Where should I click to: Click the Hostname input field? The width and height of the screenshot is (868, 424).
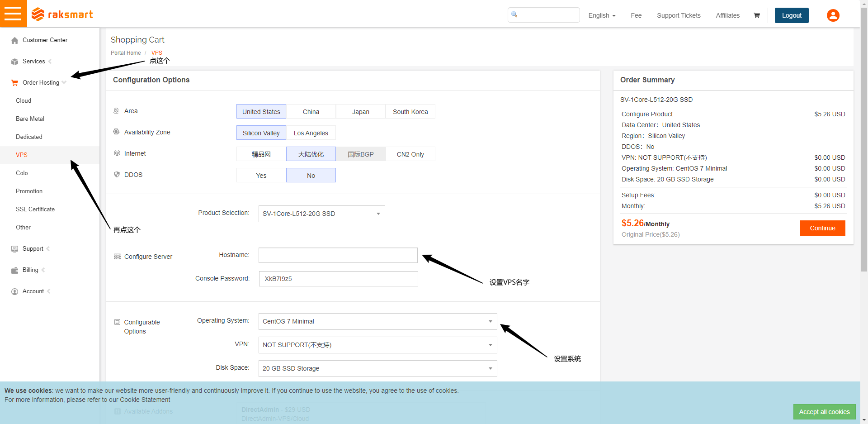coord(338,255)
